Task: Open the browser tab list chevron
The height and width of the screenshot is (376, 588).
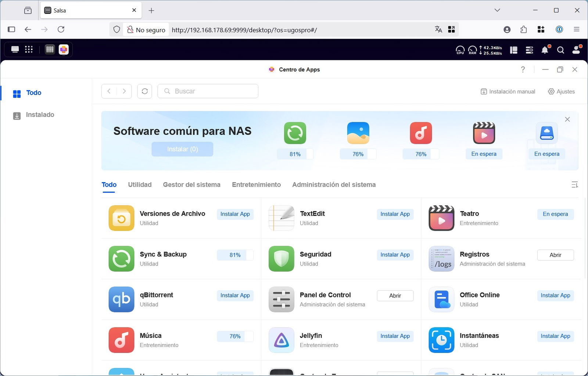Action: tap(497, 10)
